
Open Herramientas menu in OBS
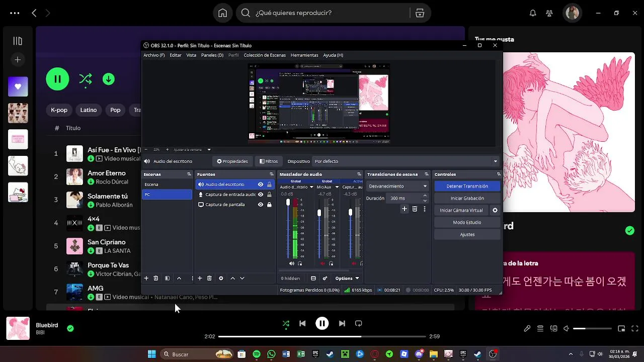(x=304, y=55)
